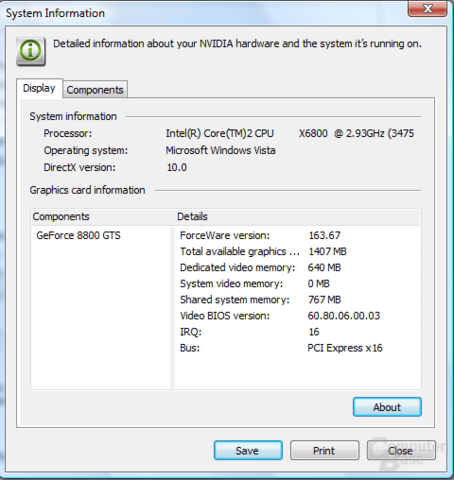454x480 pixels.
Task: Click the Shared system memory label
Action: pos(235,300)
